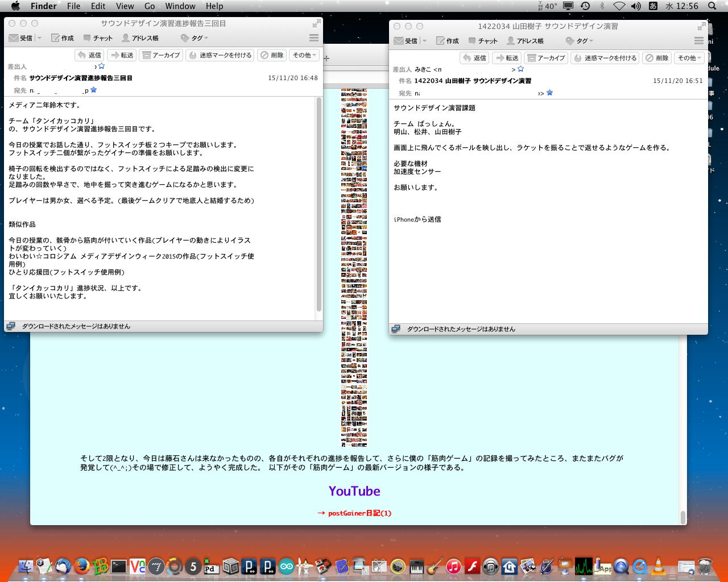Click the Wi-Fi icon in menu bar
728x582 pixels.
[619, 6]
